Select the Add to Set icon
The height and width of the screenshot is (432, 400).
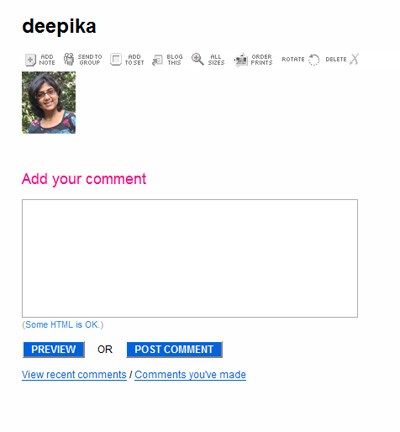pos(116,60)
